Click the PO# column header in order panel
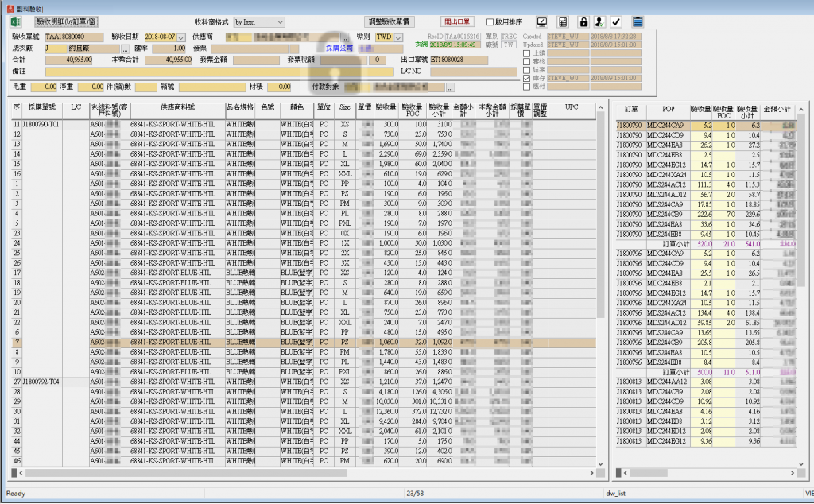 pyautogui.click(x=668, y=110)
